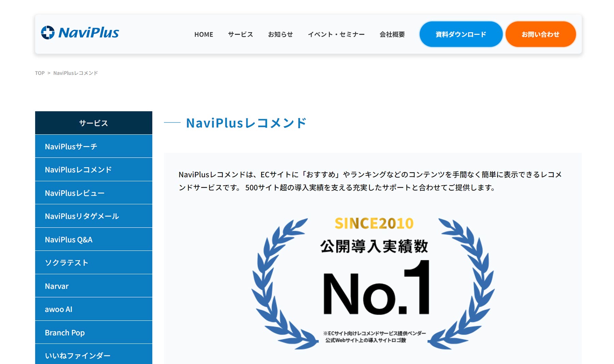Viewport: 614px width, 364px height.
Task: Navigate to NaviPlusリタゲメール
Action: (93, 216)
